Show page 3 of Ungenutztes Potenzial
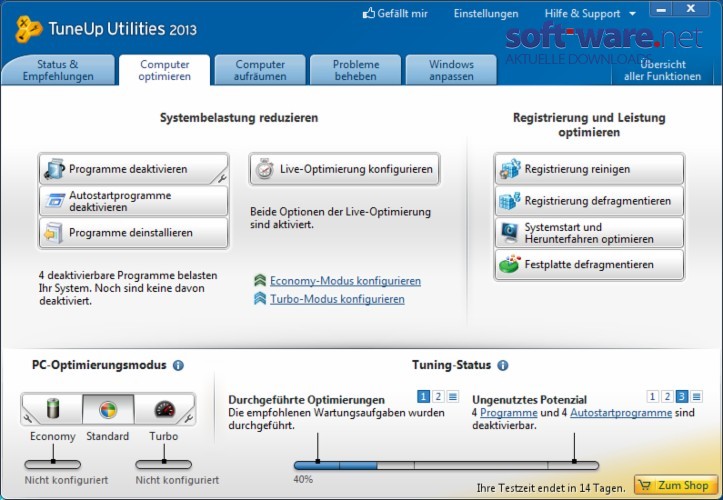 [682, 396]
